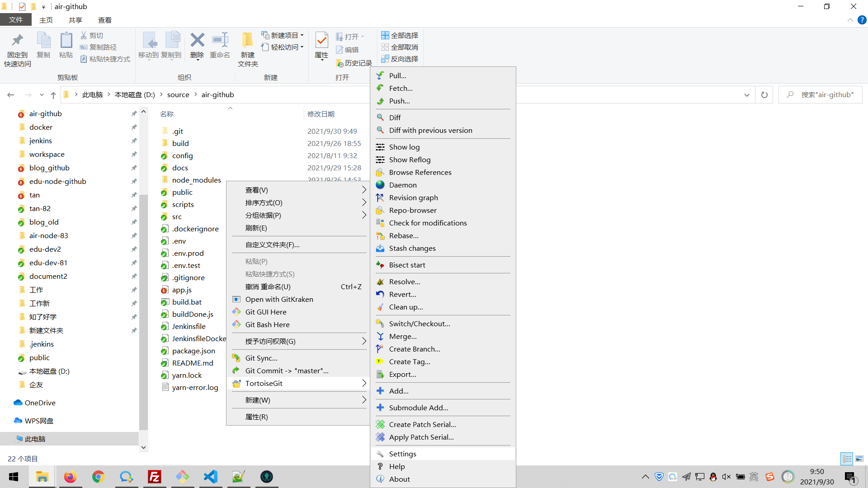The height and width of the screenshot is (488, 868).
Task: Click the Stash changes icon
Action: click(x=380, y=248)
